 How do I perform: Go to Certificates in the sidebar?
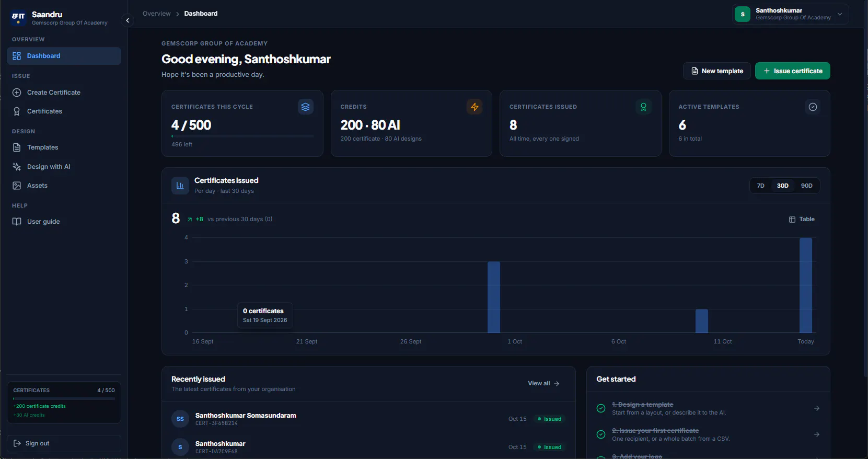(x=64, y=111)
